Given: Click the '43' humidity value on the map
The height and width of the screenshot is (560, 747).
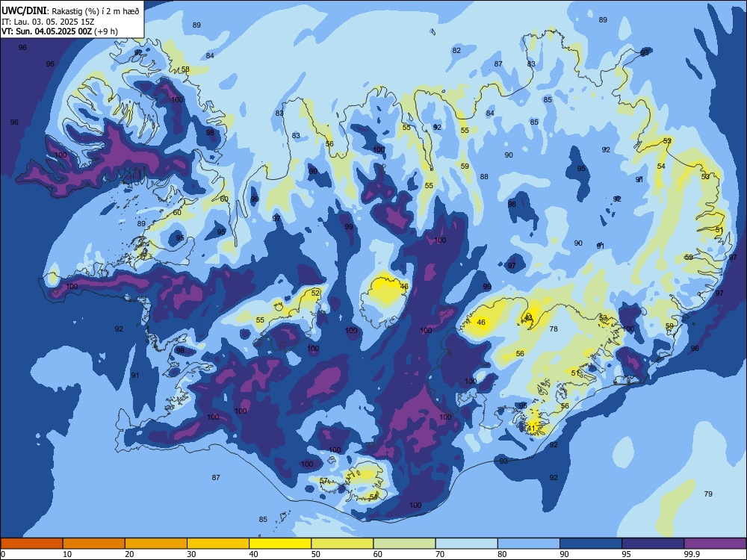Looking at the screenshot, I should pos(528,317).
